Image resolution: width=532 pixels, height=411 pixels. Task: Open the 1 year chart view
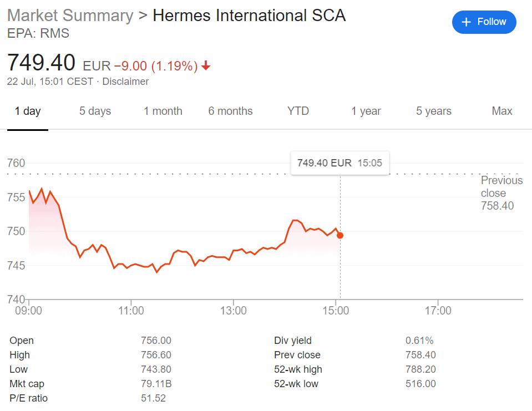366,111
